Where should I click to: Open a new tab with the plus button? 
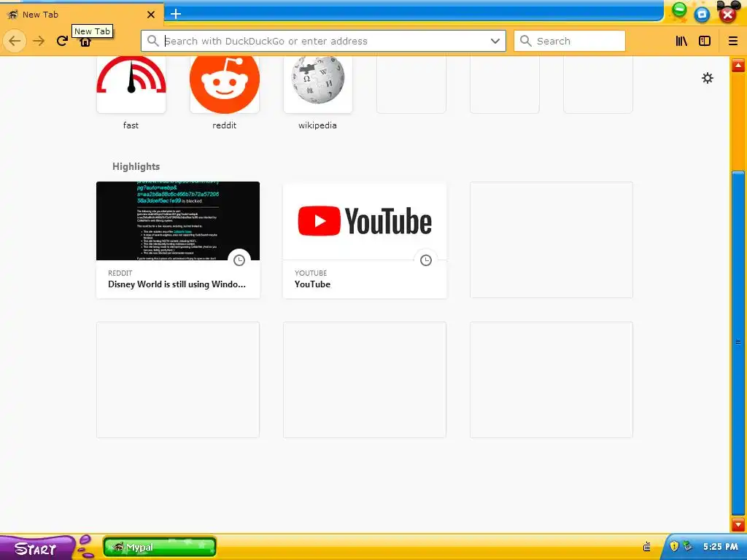[x=176, y=14]
